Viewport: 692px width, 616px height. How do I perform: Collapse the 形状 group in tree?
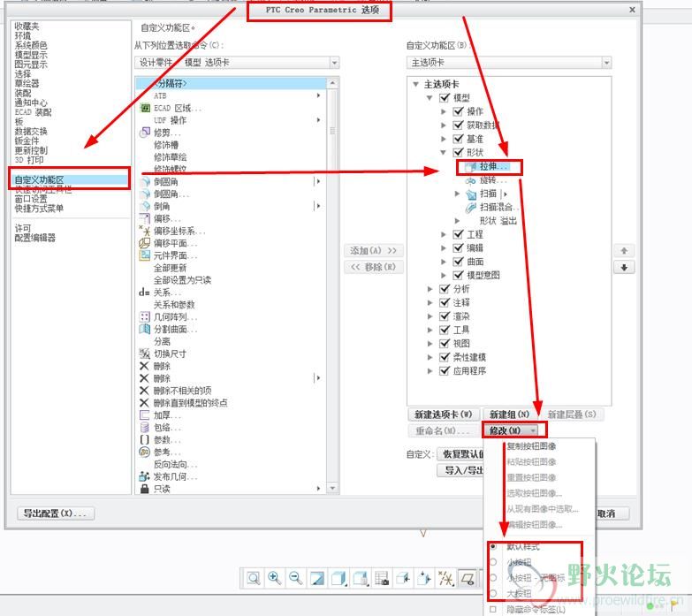point(443,152)
